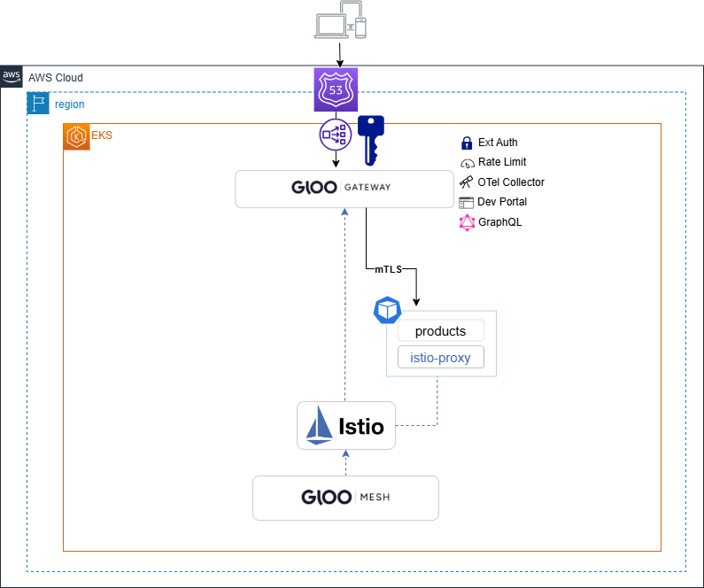The image size is (704, 588).
Task: Click the AWS Cloud label
Action: [56, 78]
